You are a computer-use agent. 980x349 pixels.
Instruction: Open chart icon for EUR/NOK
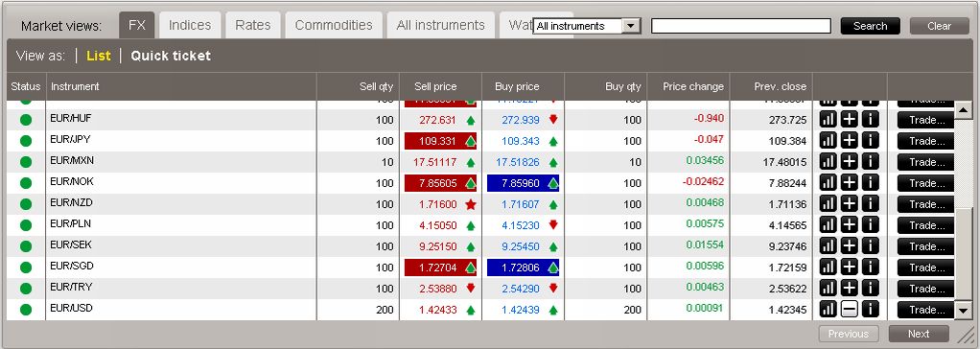coord(828,182)
